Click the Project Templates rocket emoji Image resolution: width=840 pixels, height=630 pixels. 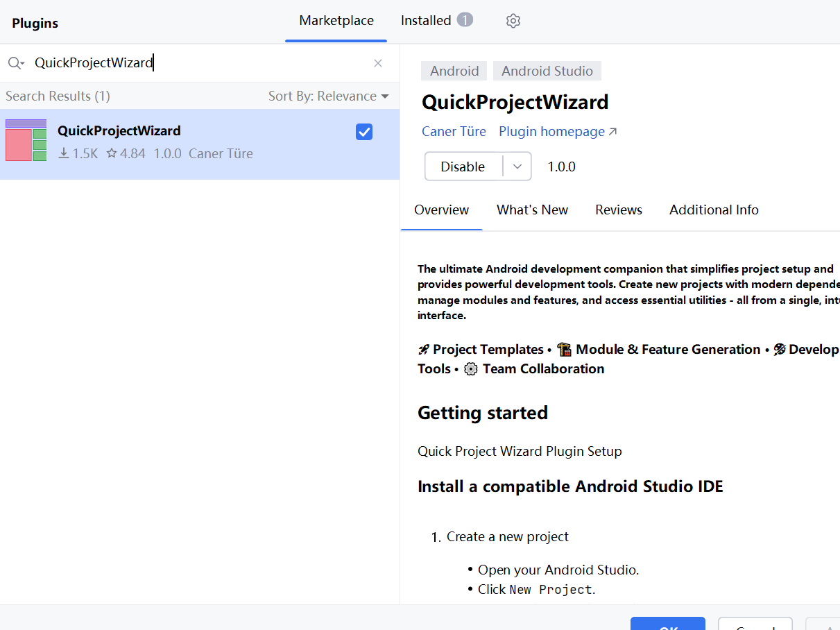click(x=424, y=350)
